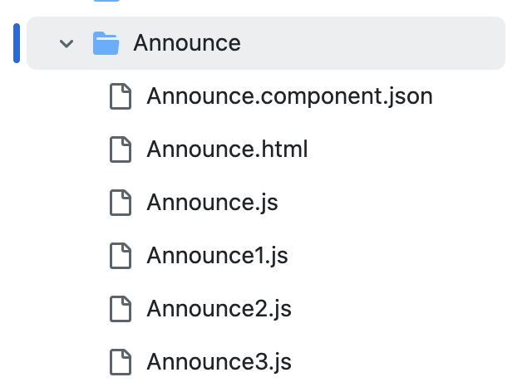Click blank space right of Announce.js label
Viewport: 532px width, 392px height.
390,203
